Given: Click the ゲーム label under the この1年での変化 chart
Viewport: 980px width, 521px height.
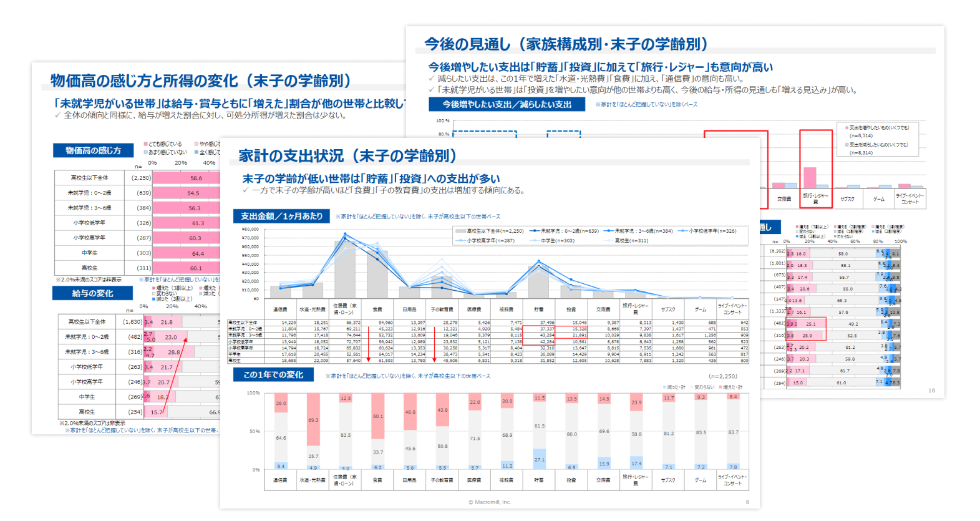Looking at the screenshot, I should coord(701,480).
